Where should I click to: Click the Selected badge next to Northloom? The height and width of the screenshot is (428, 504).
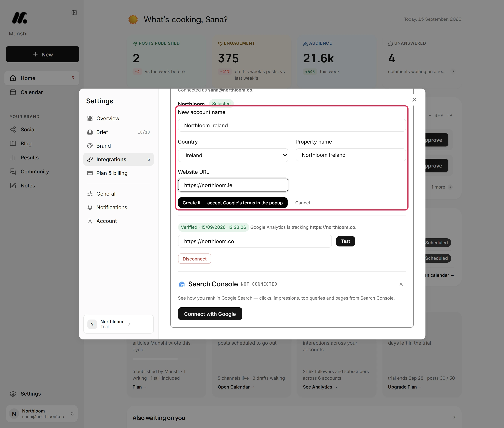click(221, 104)
